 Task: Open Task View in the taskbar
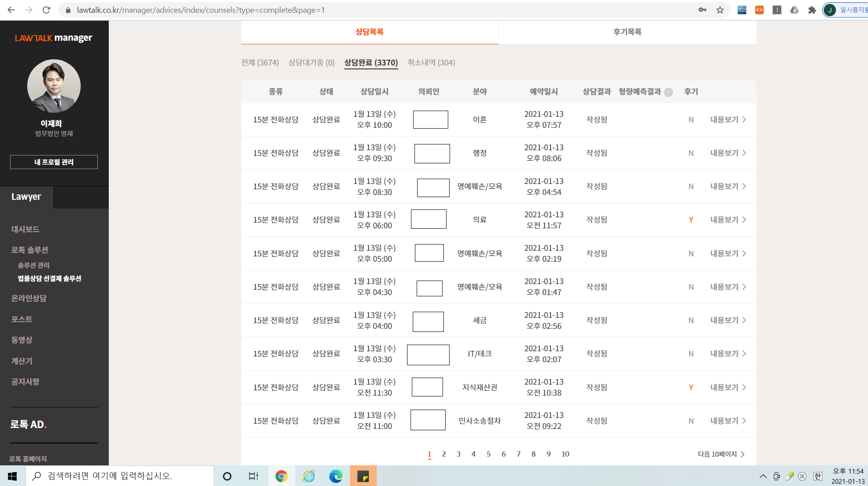pos(254,476)
